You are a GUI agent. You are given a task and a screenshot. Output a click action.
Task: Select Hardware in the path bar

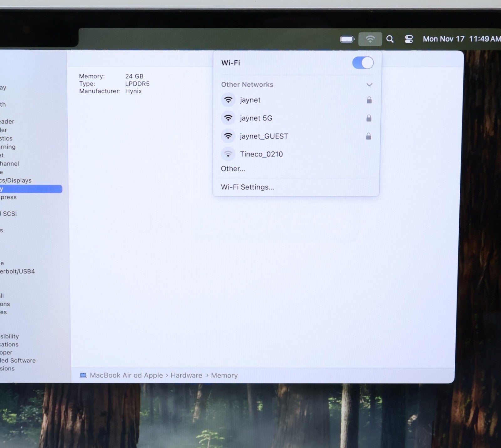pyautogui.click(x=186, y=375)
